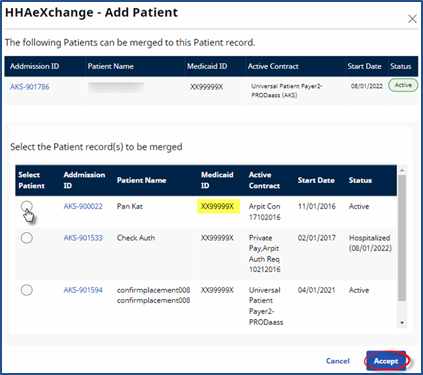Select the confirmplacement008 patient radio button

pyautogui.click(x=27, y=290)
